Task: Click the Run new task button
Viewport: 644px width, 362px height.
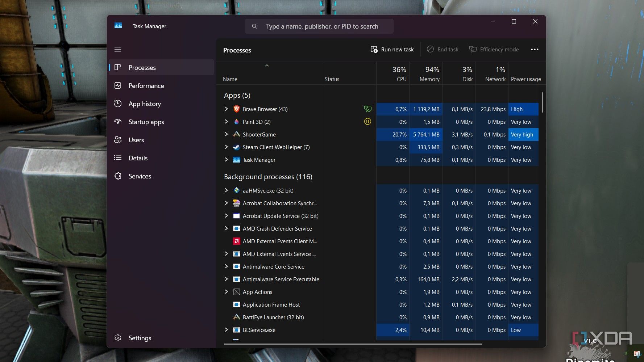Action: pos(392,50)
